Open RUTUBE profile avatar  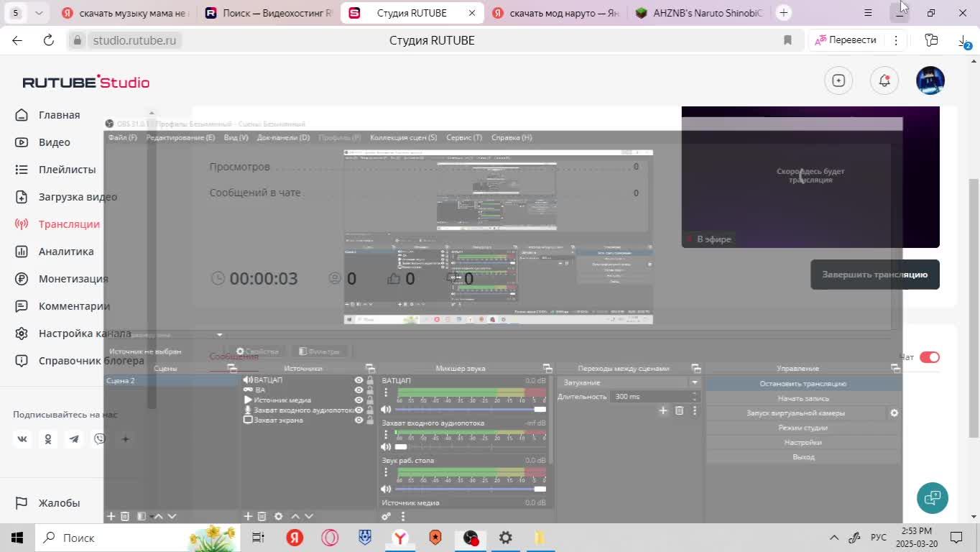(x=930, y=80)
